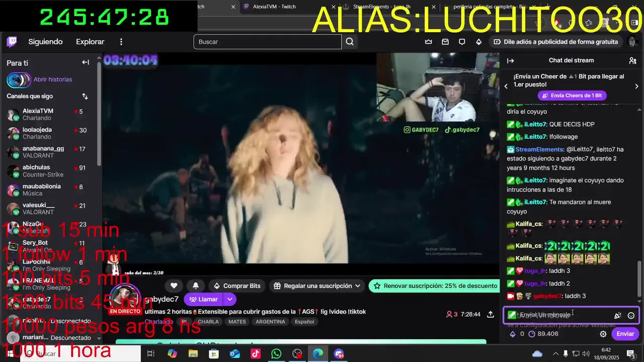Sort followed channels list
644x362 pixels.
(x=85, y=96)
